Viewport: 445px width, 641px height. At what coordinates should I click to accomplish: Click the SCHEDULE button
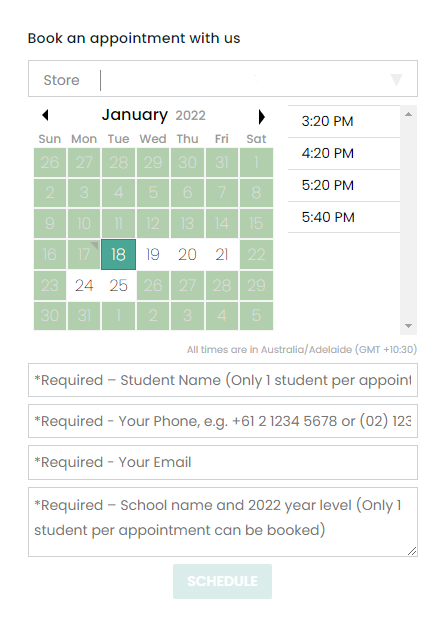click(222, 581)
